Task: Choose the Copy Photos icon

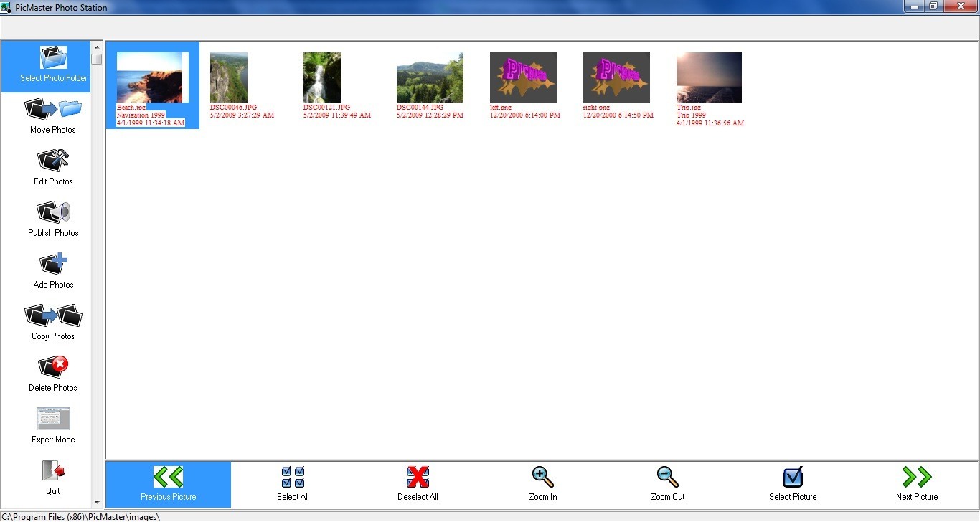Action: [x=53, y=315]
